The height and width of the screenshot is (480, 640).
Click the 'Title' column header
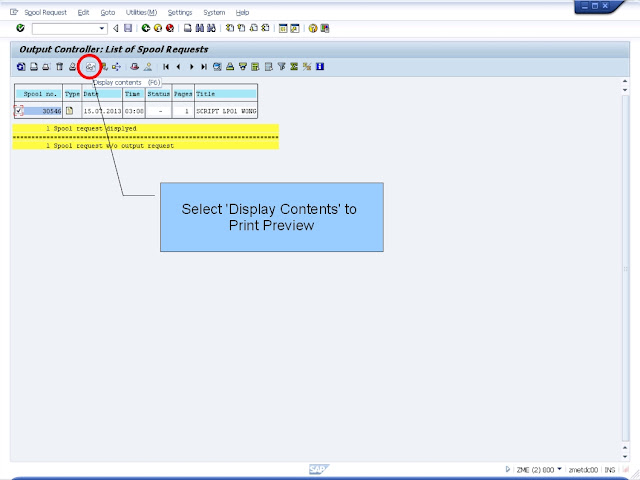[226, 94]
